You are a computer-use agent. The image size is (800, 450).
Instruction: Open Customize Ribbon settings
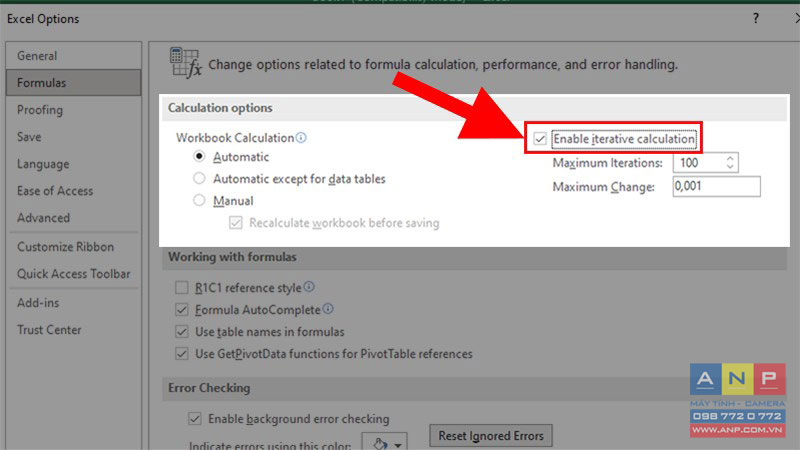coord(73,247)
